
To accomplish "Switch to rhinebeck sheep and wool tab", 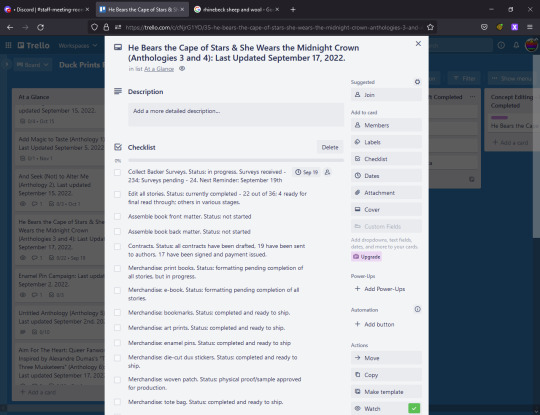I will click(x=237, y=10).
